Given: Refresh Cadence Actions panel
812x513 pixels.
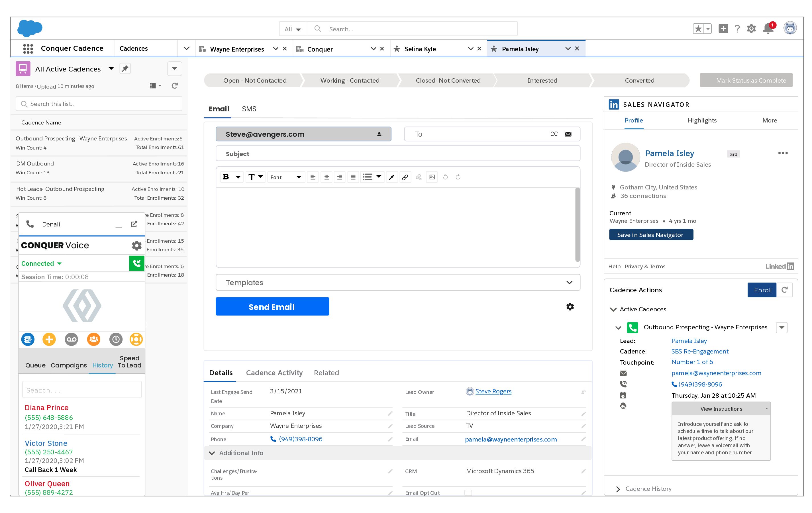Looking at the screenshot, I should click(x=785, y=290).
